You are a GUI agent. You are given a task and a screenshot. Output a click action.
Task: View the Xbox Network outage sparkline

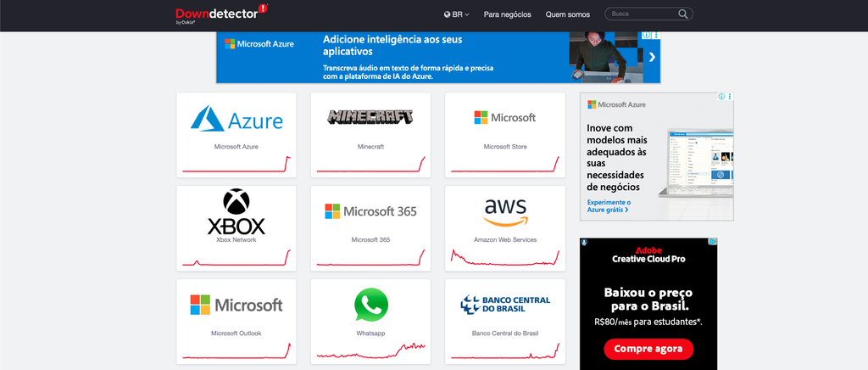tap(236, 258)
